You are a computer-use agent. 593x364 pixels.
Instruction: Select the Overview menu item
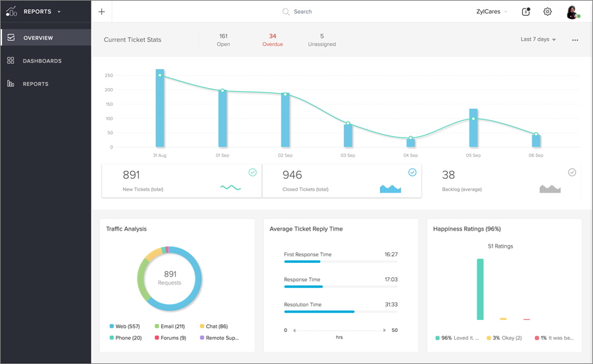coord(38,37)
